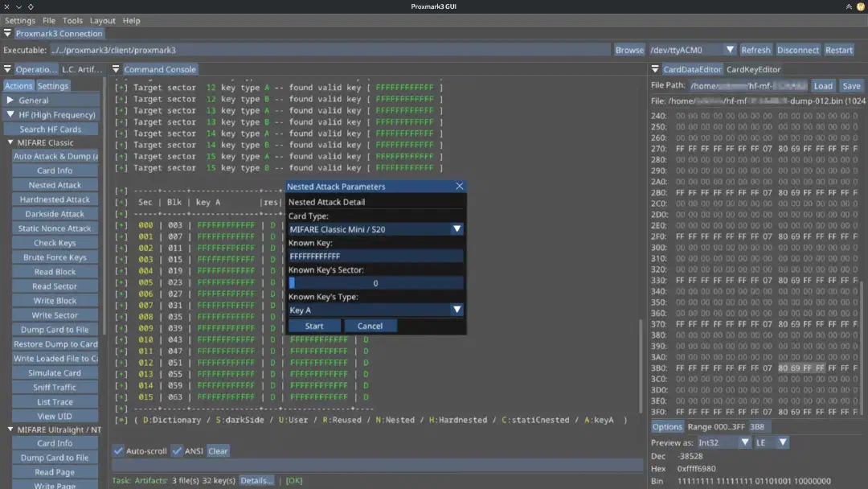Switch to the CardKeyEditor tab
Viewport: 868px width, 489px height.
(x=753, y=69)
